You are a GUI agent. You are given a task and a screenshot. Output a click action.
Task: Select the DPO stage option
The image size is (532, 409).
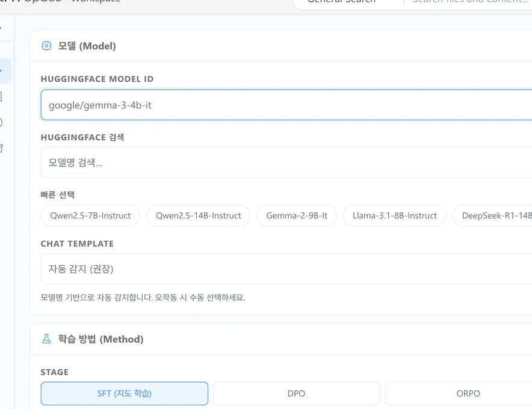click(x=296, y=393)
